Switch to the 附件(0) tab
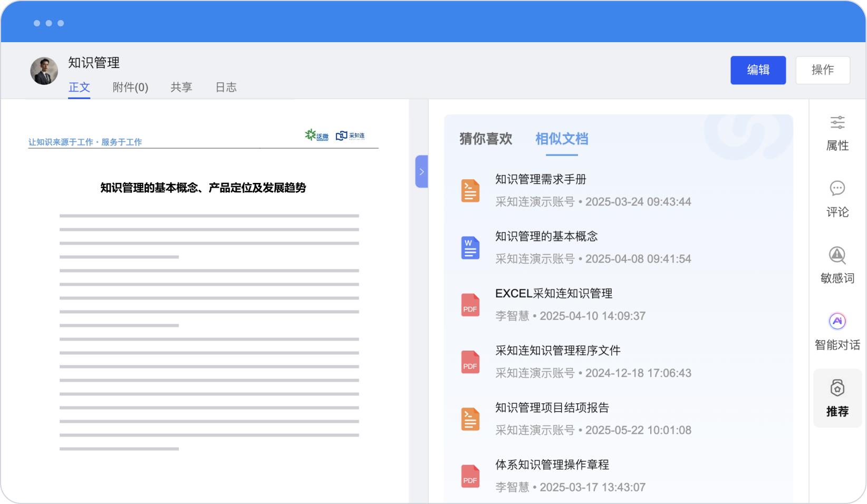The height and width of the screenshot is (504, 867). pyautogui.click(x=130, y=88)
